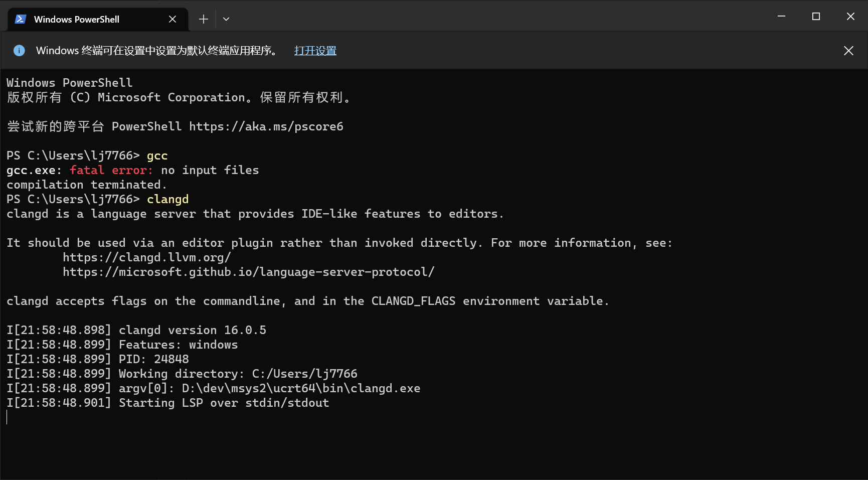Minimize the terminal window
Image resolution: width=868 pixels, height=480 pixels.
(x=781, y=17)
